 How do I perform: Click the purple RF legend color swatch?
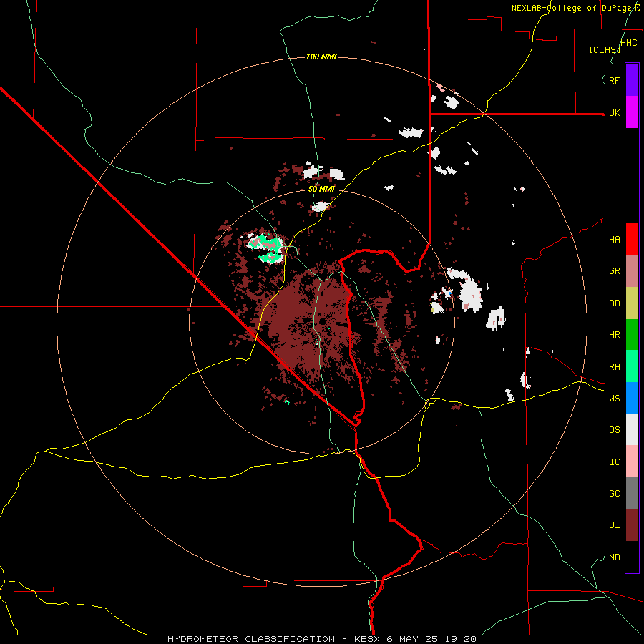point(632,80)
